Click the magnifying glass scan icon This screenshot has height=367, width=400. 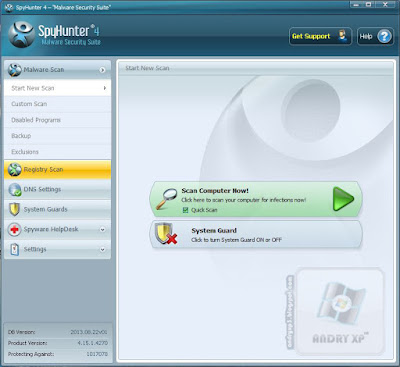[x=166, y=199]
